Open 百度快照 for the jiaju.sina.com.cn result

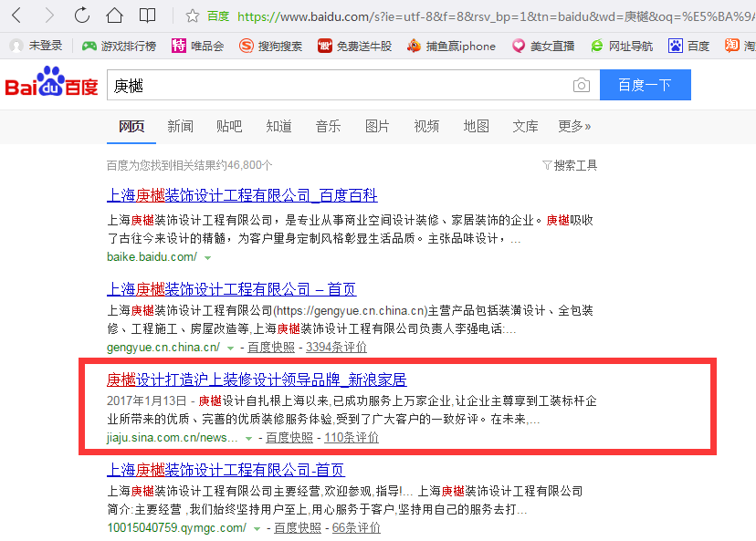pos(289,437)
